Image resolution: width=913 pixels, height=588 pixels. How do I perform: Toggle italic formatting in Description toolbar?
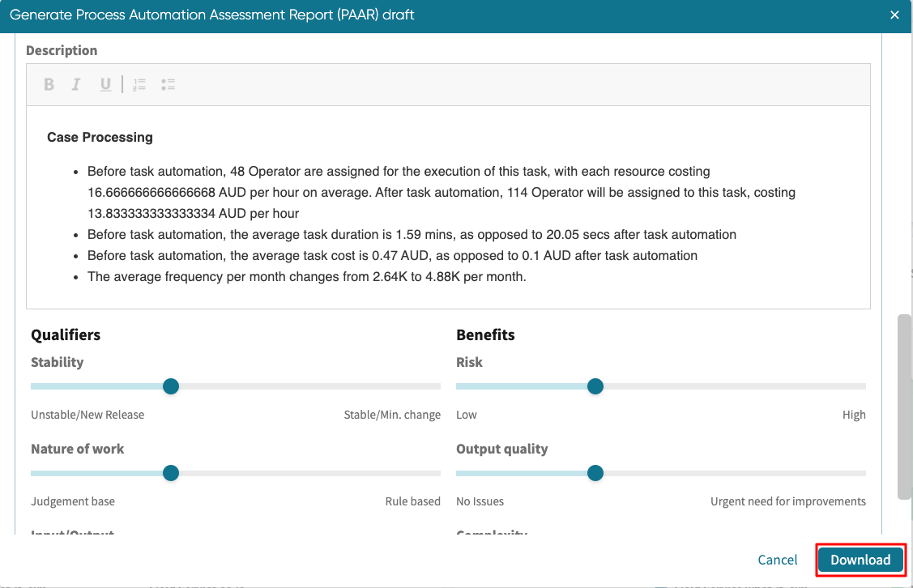(76, 84)
